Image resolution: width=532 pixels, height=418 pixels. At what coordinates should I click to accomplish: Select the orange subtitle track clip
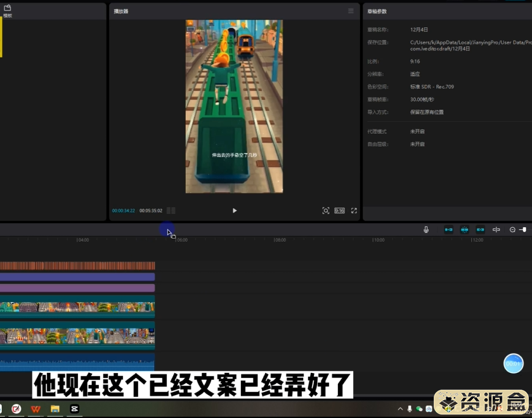pyautogui.click(x=77, y=266)
